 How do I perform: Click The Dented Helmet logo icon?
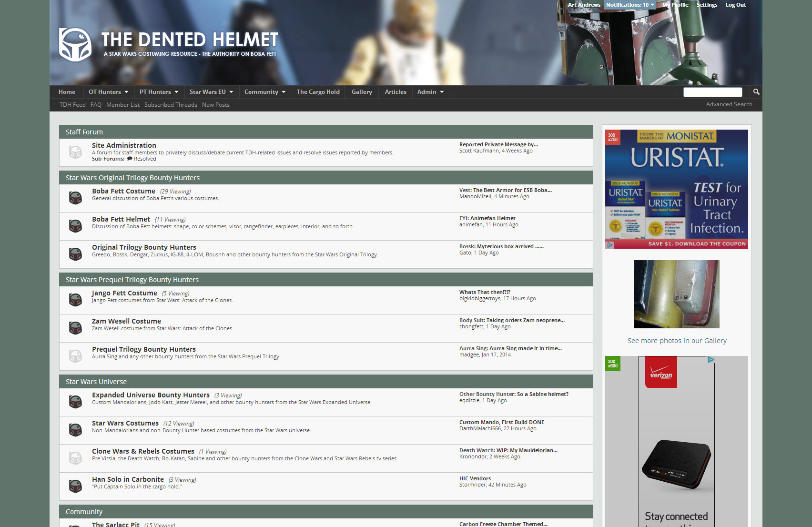[x=75, y=44]
